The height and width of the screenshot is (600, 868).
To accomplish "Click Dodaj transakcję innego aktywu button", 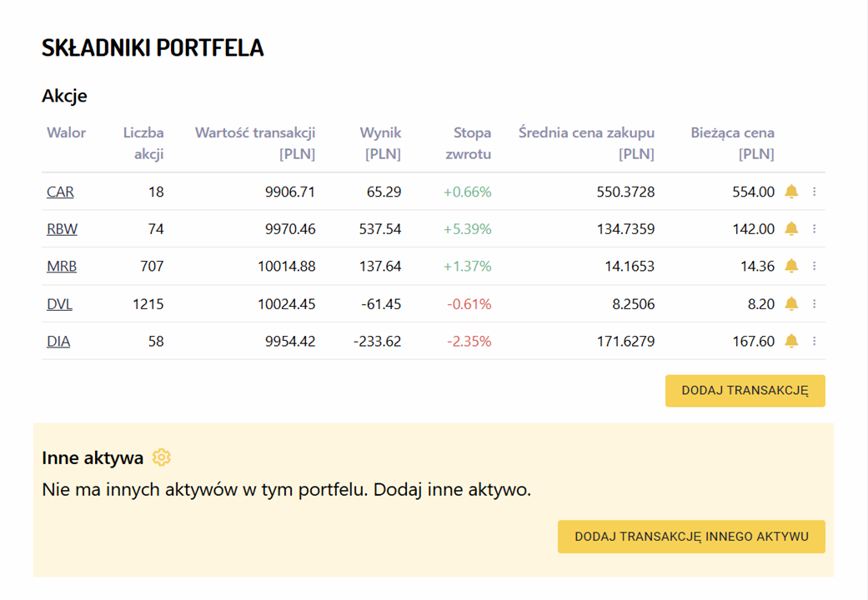I will pos(691,537).
